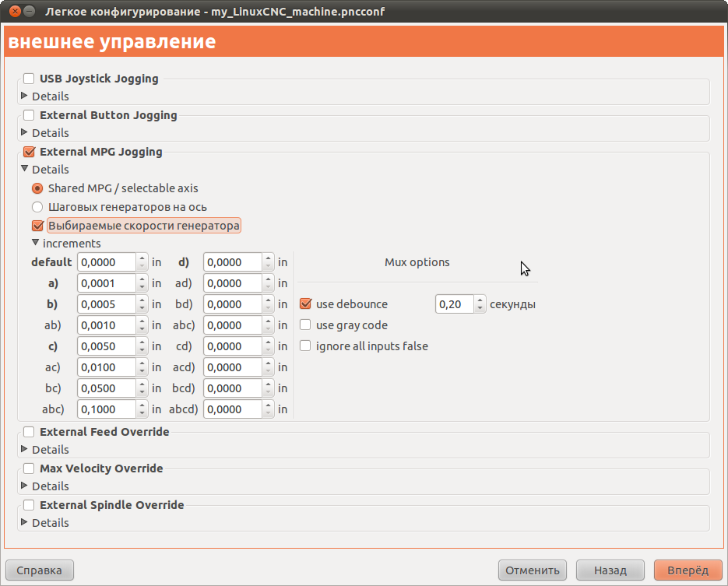Viewport: 728px width, 586px height.
Task: Expand USB Joystick Jogging Details
Action: tap(25, 96)
